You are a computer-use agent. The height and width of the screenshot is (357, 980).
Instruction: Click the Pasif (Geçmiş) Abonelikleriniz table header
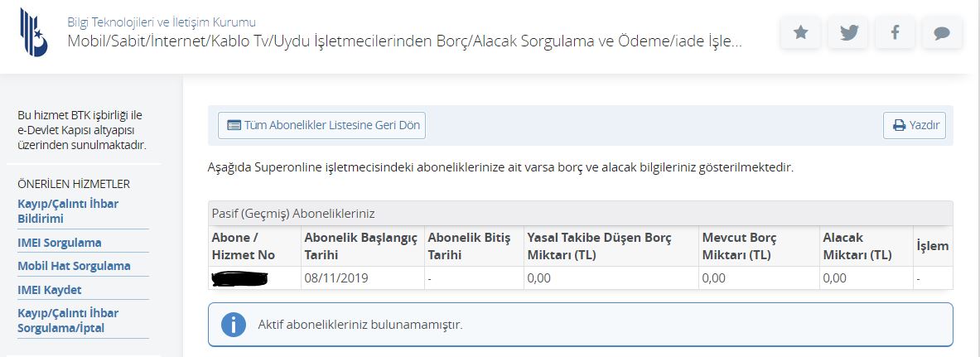(x=580, y=213)
